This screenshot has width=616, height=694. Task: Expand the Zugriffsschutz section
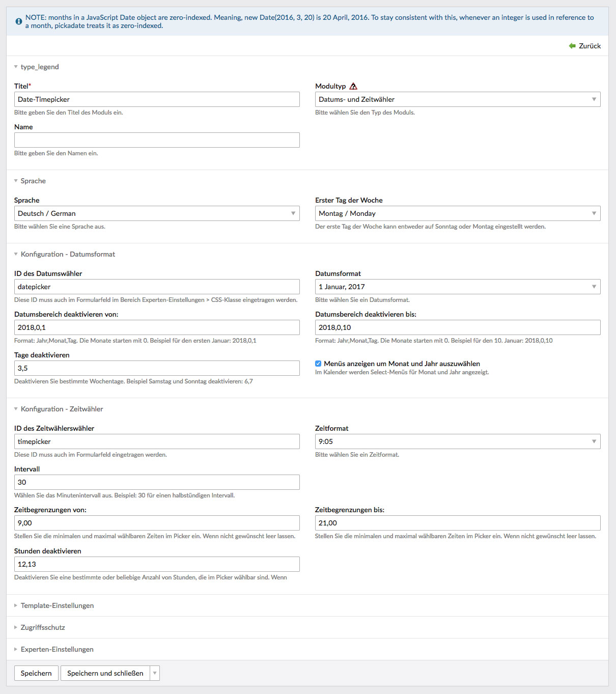pos(43,627)
